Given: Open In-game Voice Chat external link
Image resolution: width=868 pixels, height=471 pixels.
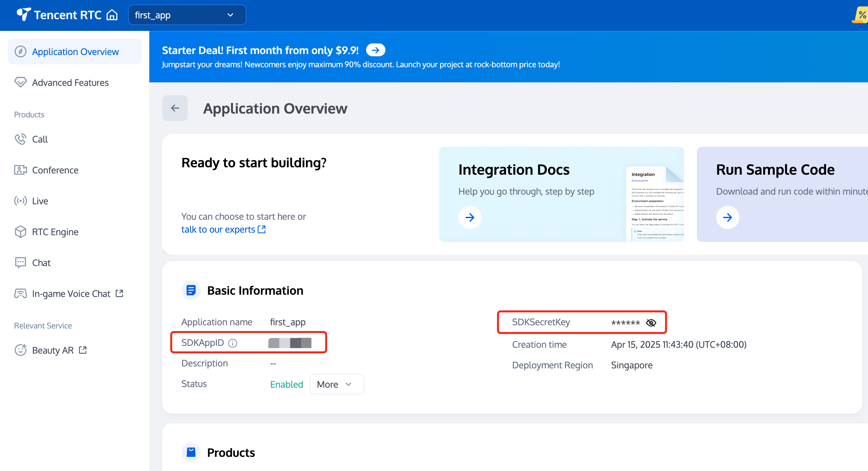Looking at the screenshot, I should click(x=71, y=293).
